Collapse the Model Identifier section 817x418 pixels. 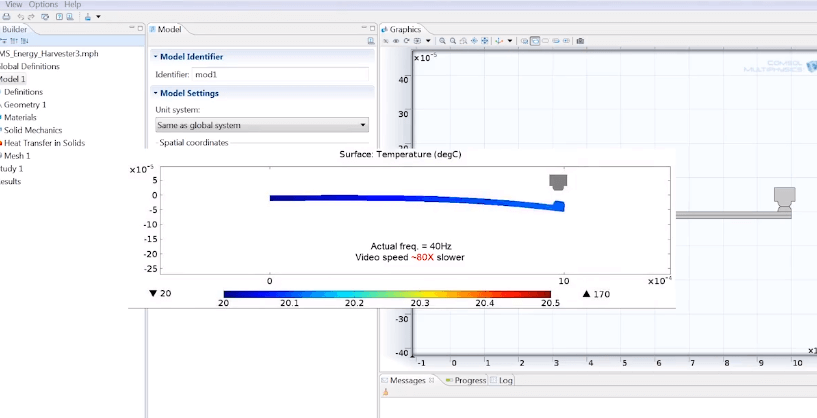tap(155, 57)
